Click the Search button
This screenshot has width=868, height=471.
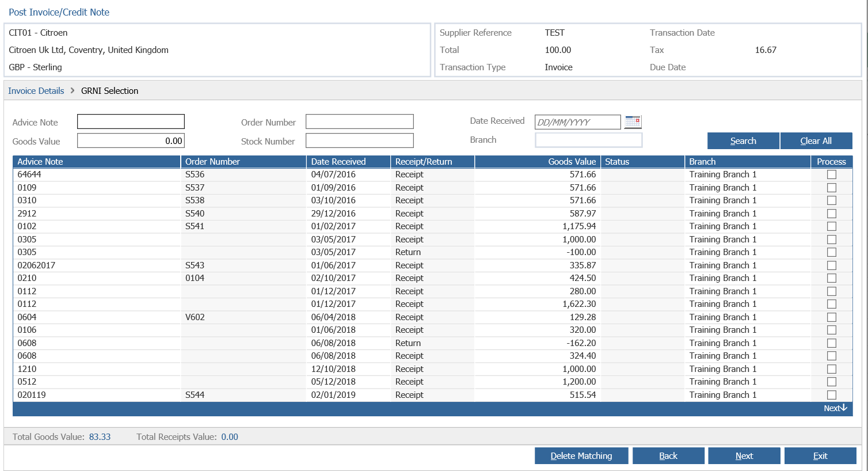743,140
